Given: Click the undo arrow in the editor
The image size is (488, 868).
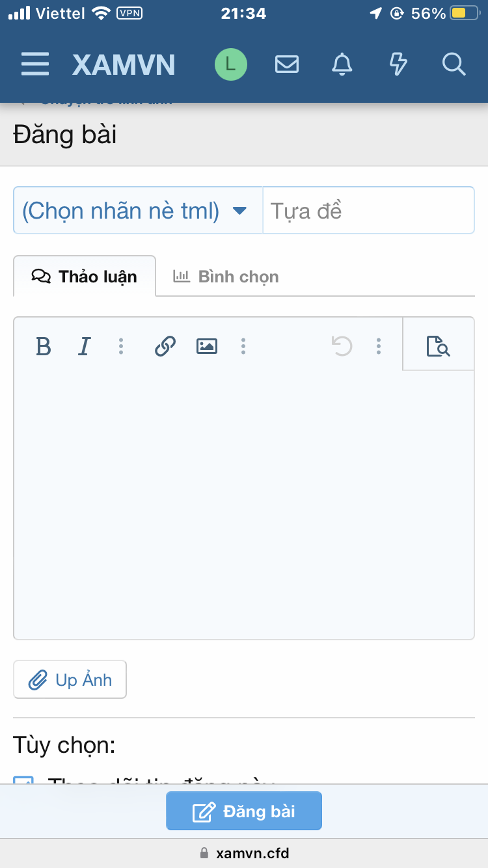Looking at the screenshot, I should point(342,346).
